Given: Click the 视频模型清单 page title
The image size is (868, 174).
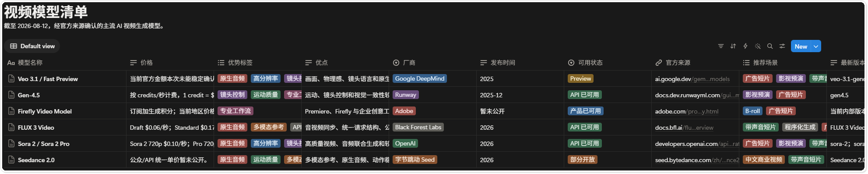Looking at the screenshot, I should [x=46, y=12].
